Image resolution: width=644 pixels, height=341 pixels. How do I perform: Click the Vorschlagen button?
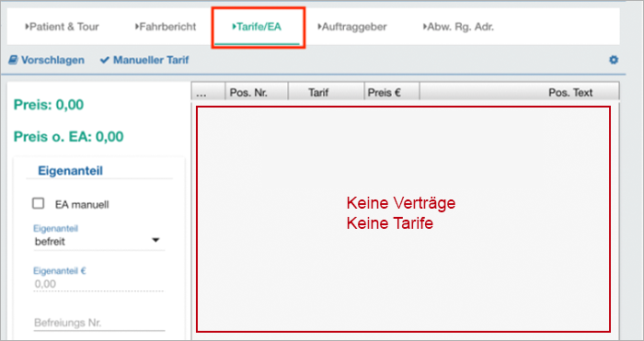[x=46, y=60]
